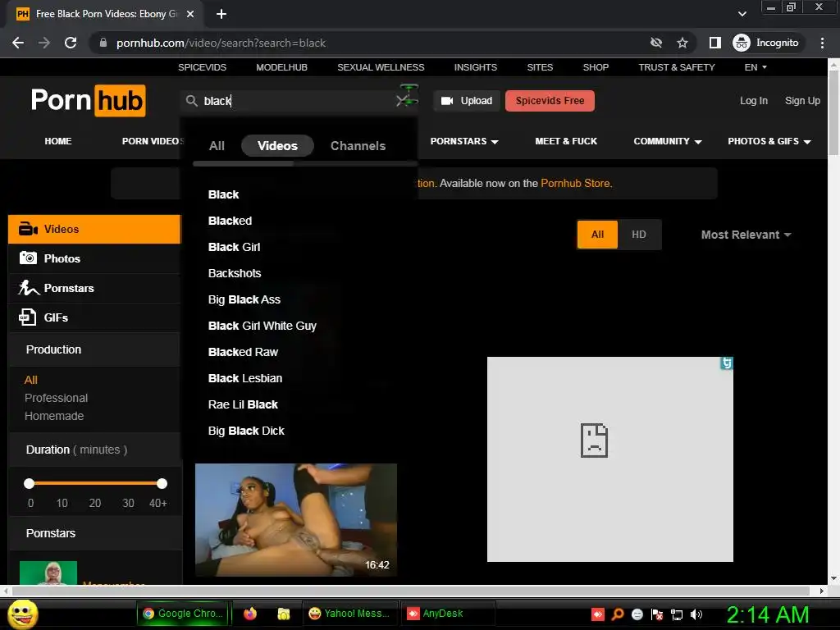Click the AnyDesk tray icon
This screenshot has height=630, width=840.
(598, 614)
